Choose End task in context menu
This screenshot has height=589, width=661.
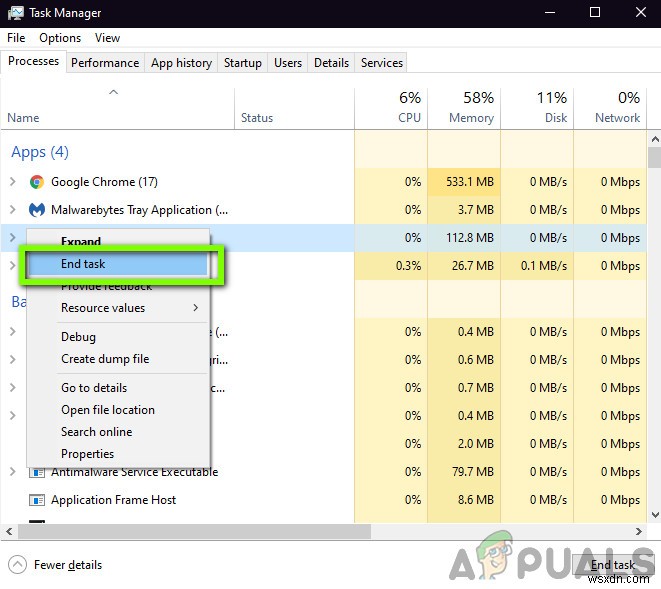tap(118, 264)
